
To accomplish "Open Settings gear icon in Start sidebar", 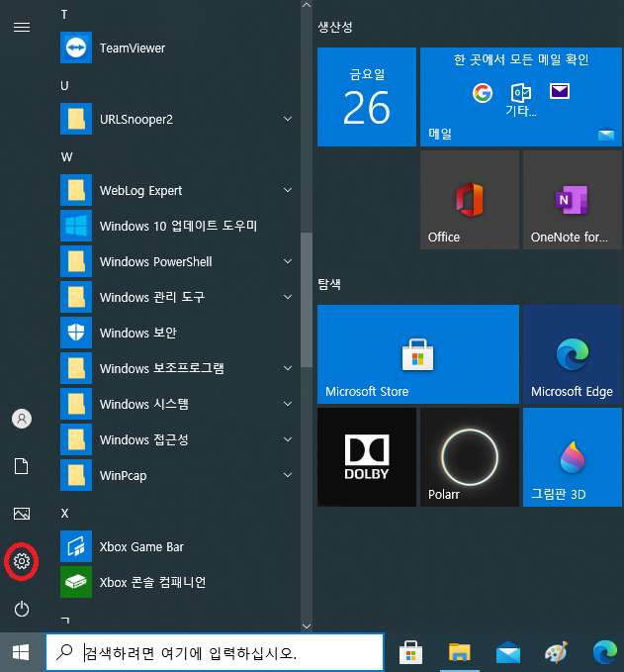I will 22,561.
